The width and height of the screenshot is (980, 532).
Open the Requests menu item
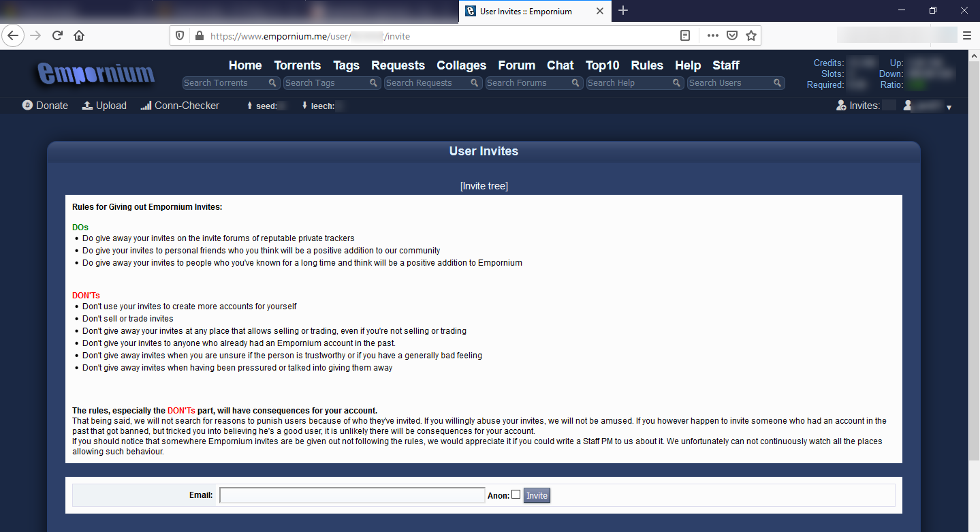(x=398, y=65)
